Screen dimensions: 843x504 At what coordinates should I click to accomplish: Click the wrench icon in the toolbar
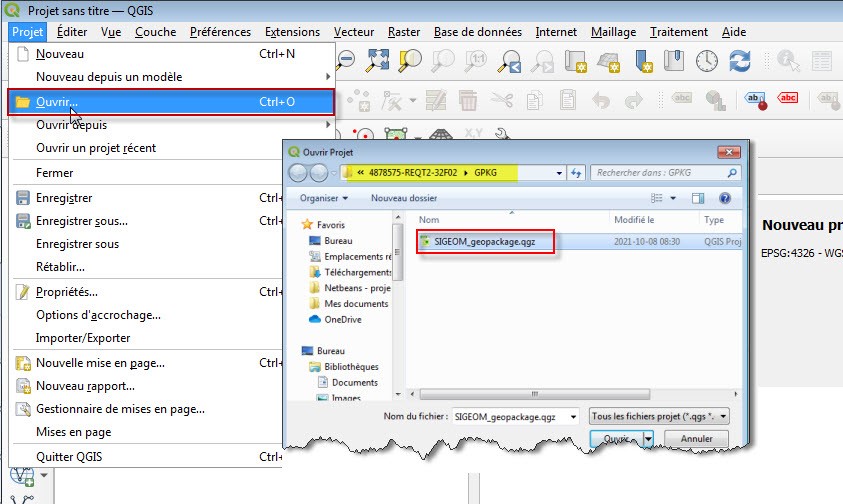[502, 133]
